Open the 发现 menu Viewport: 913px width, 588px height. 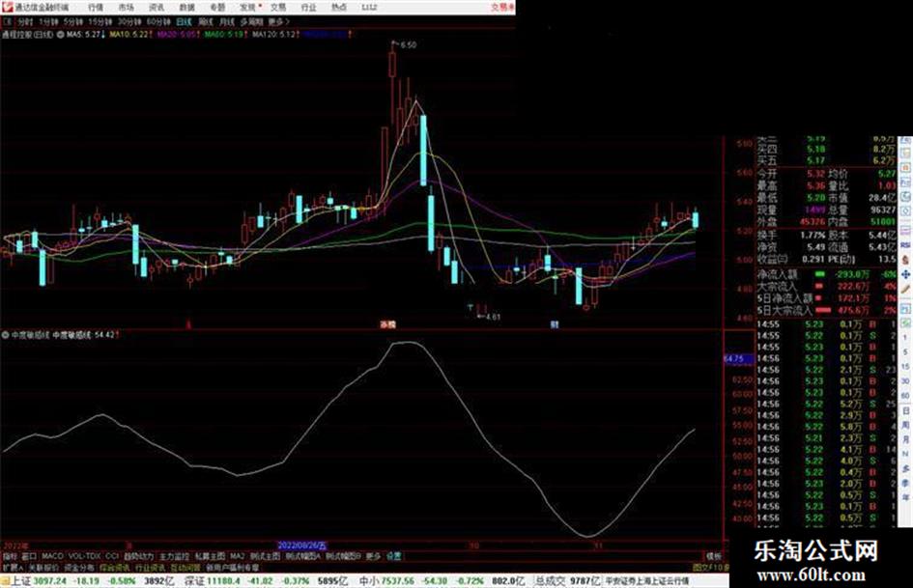248,8
